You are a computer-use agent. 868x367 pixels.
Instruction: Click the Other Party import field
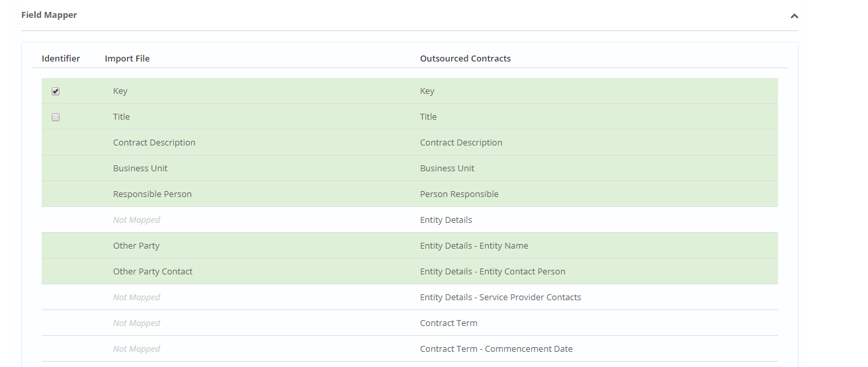[x=136, y=246]
